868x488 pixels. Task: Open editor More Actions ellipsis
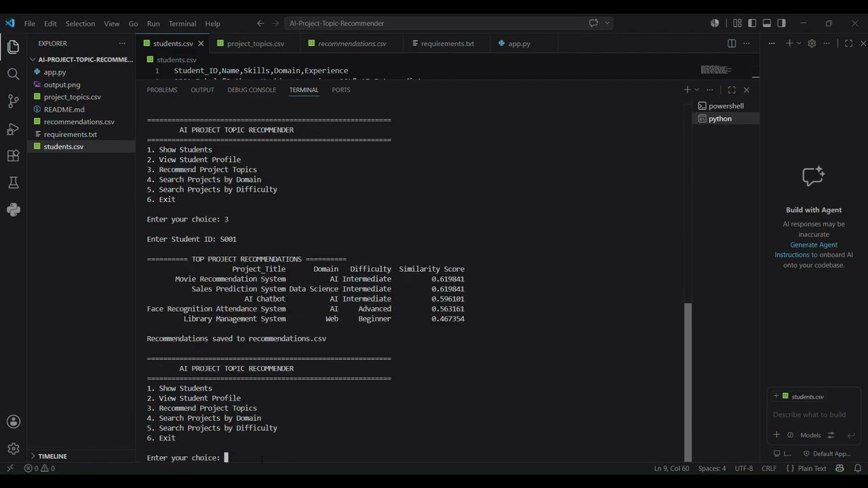point(747,43)
